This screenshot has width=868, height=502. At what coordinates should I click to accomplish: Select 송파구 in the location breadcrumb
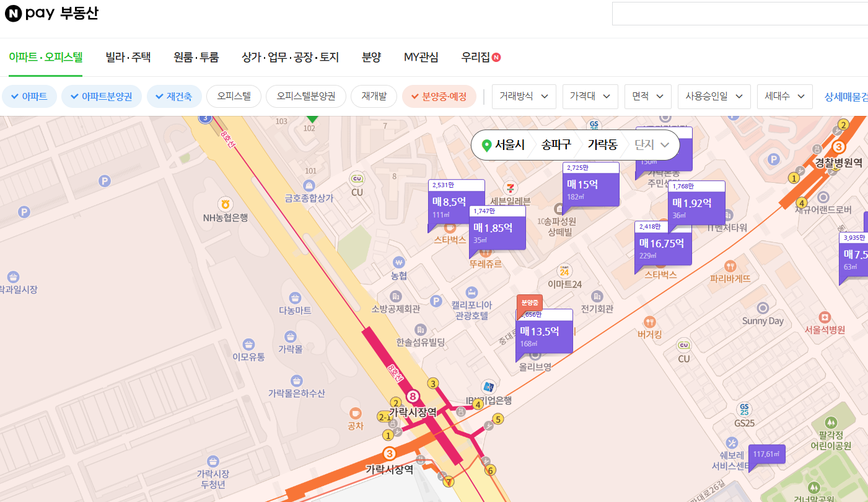point(556,145)
